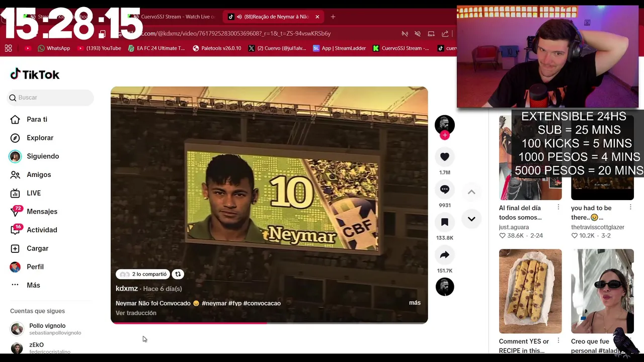Screen dimensions: 644x362
Task: Open a new browser tab
Action: point(333,17)
